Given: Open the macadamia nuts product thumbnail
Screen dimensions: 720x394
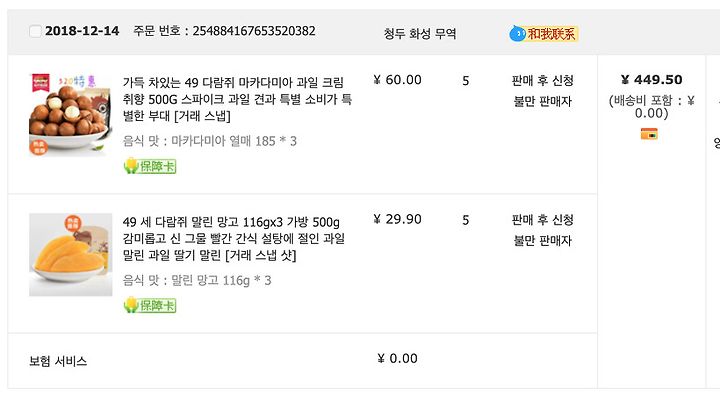Looking at the screenshot, I should (71, 115).
